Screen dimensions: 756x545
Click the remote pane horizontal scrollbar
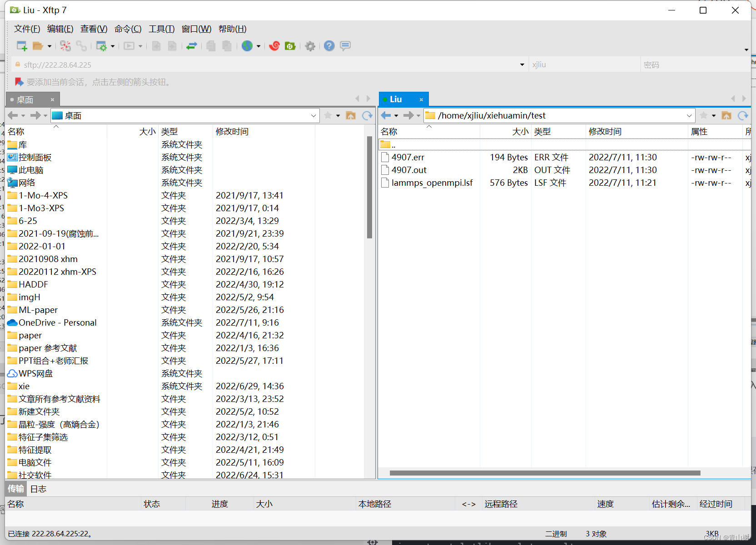click(545, 473)
